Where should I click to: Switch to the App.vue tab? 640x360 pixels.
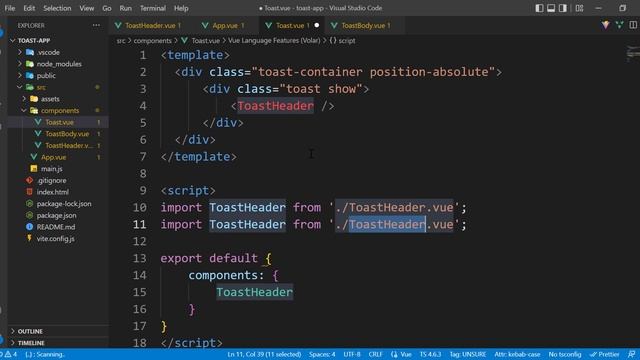pyautogui.click(x=224, y=25)
